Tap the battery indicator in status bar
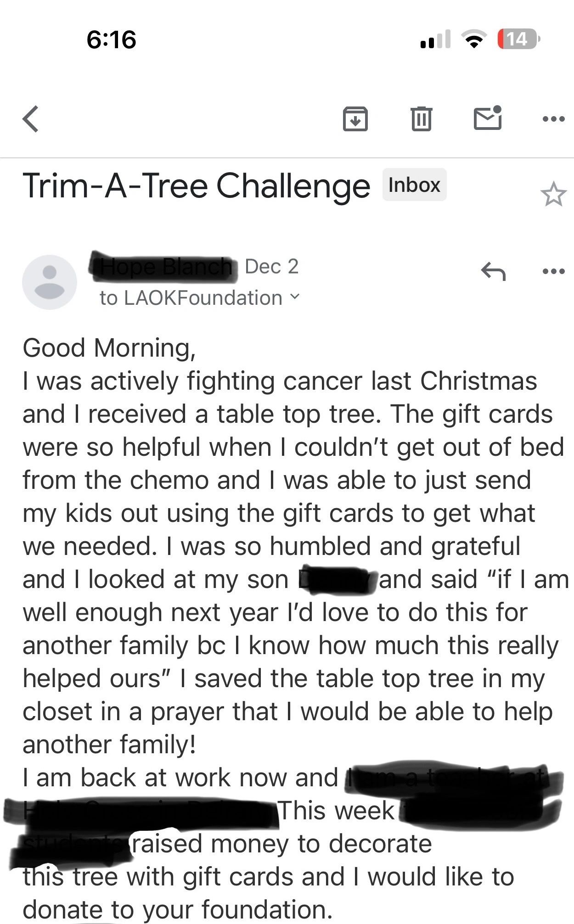 coord(519,39)
